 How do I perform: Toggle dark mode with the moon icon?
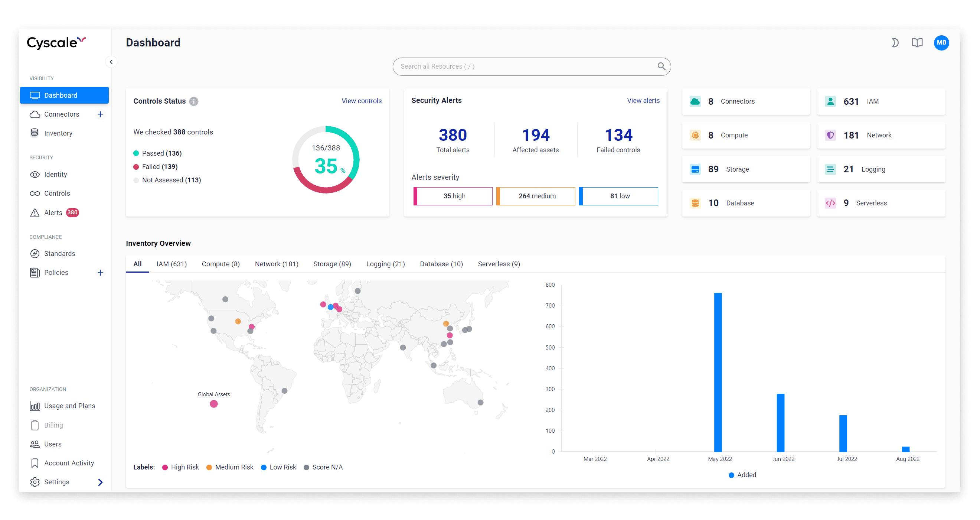895,43
